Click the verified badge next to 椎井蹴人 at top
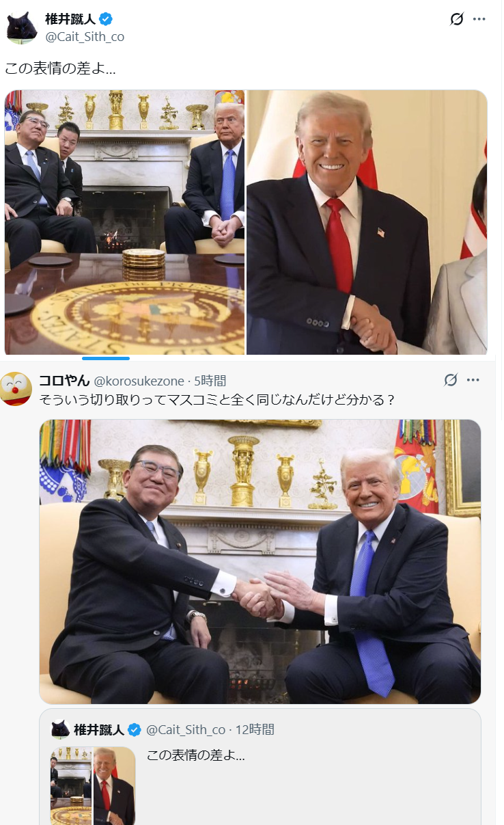This screenshot has width=504, height=825. pyautogui.click(x=106, y=19)
